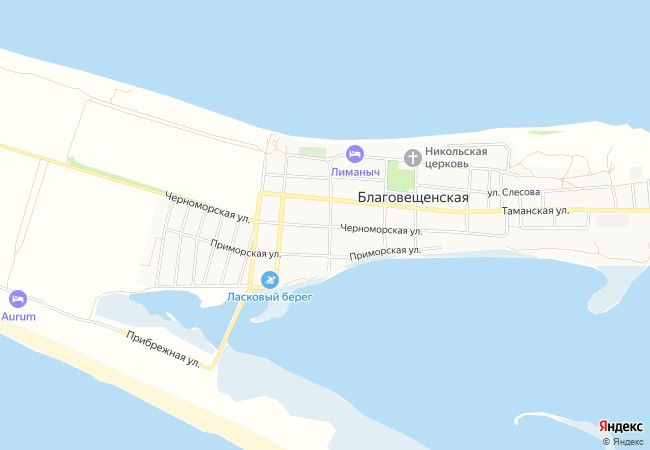Click the green park beside Никольская церковь
The height and width of the screenshot is (450, 650).
tap(401, 177)
